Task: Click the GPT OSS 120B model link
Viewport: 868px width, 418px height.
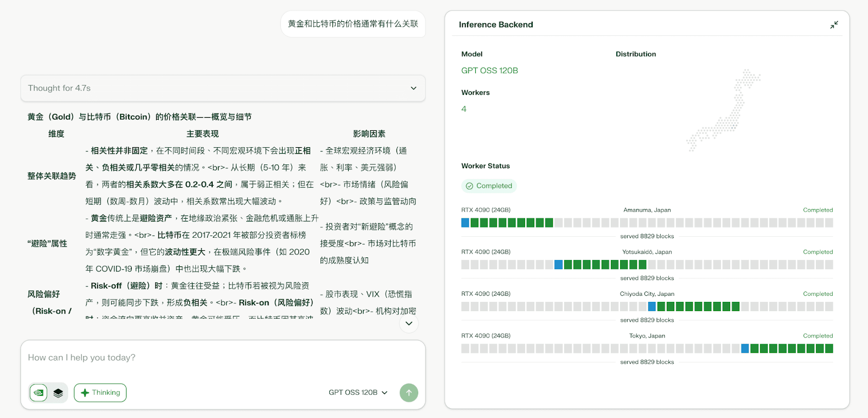Action: (x=489, y=71)
